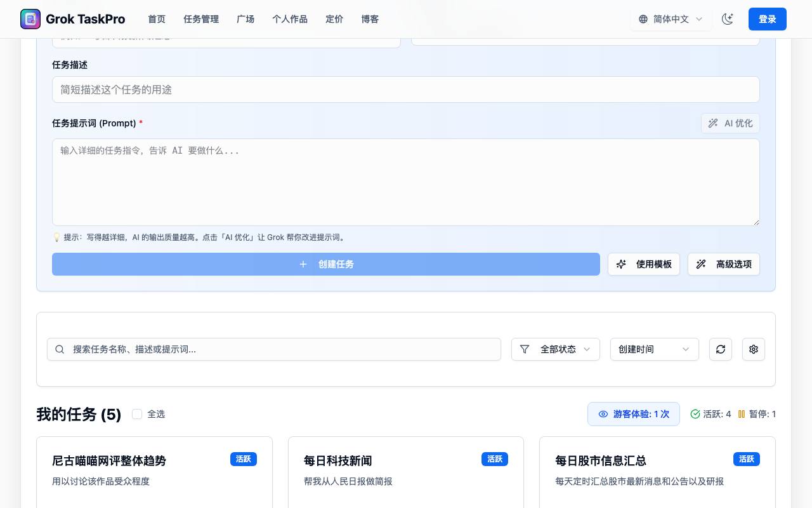Click 活跃 badge on 尼古喵喵网评整体趋势 card

[244, 459]
